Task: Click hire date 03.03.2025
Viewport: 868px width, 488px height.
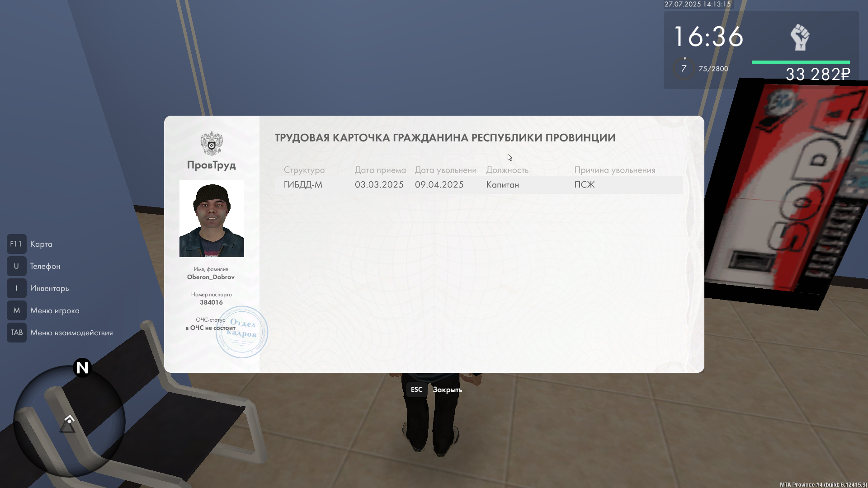Action: (379, 185)
